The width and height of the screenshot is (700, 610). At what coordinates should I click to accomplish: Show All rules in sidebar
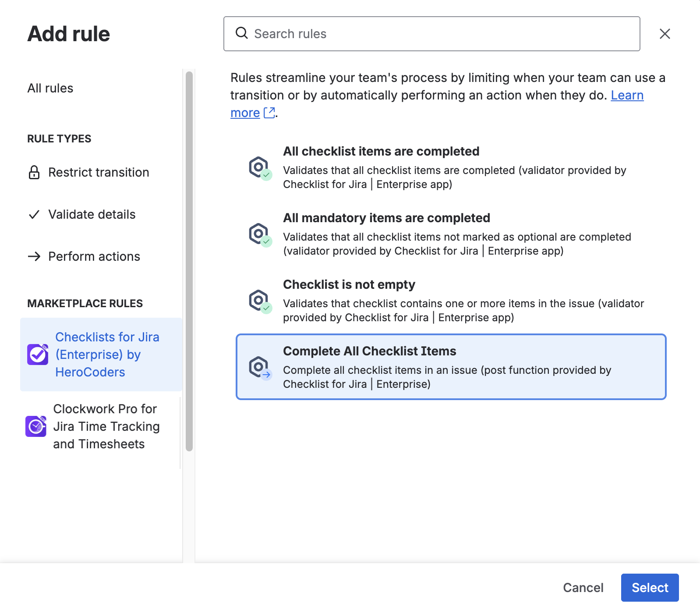click(x=50, y=88)
